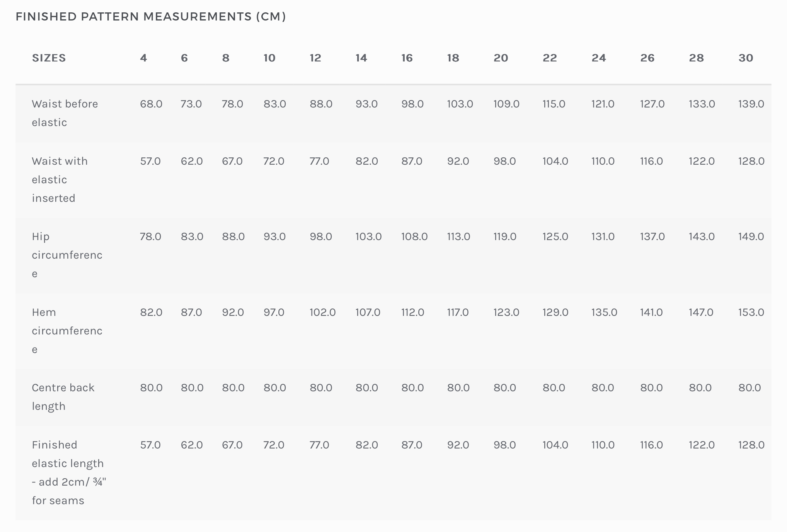Click the Finished elastic length row label
Image resolution: width=787 pixels, height=532 pixels.
click(69, 472)
